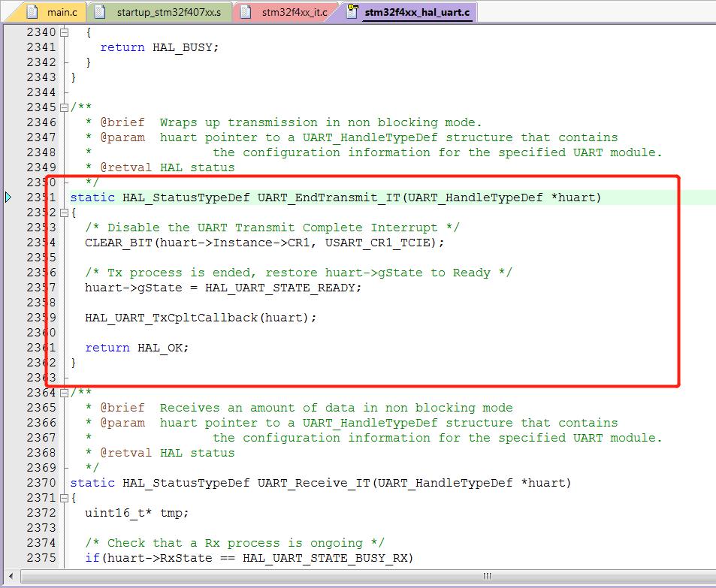Image resolution: width=716 pixels, height=588 pixels.
Task: Click the main.c file icon
Action: [32, 12]
